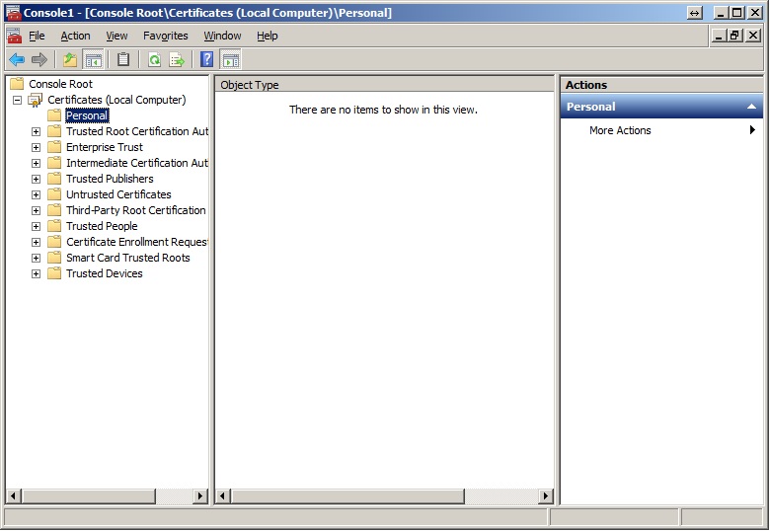Open the File menu
The image size is (770, 532).
pos(37,36)
